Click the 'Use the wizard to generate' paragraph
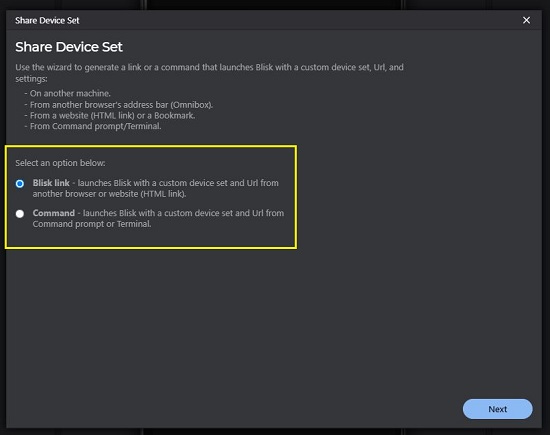 point(209,73)
